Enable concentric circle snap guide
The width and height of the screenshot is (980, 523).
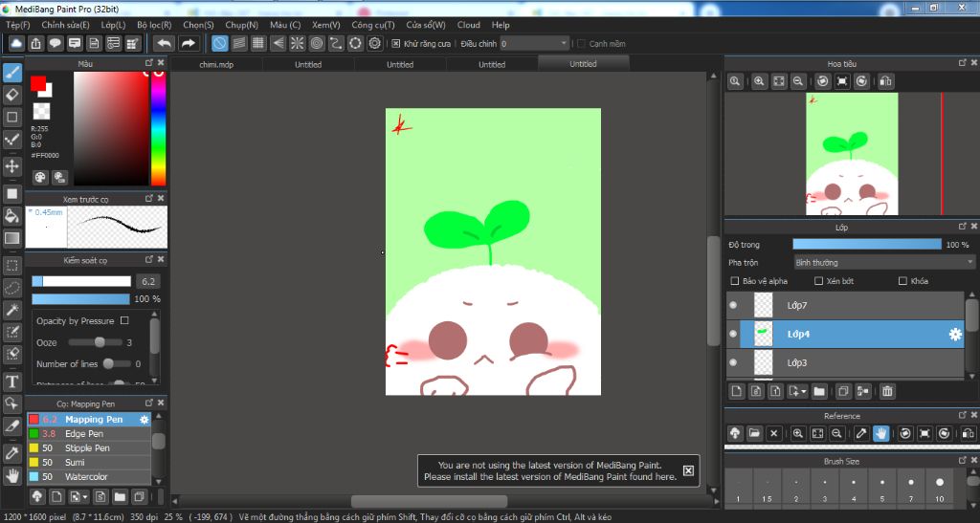(x=316, y=43)
